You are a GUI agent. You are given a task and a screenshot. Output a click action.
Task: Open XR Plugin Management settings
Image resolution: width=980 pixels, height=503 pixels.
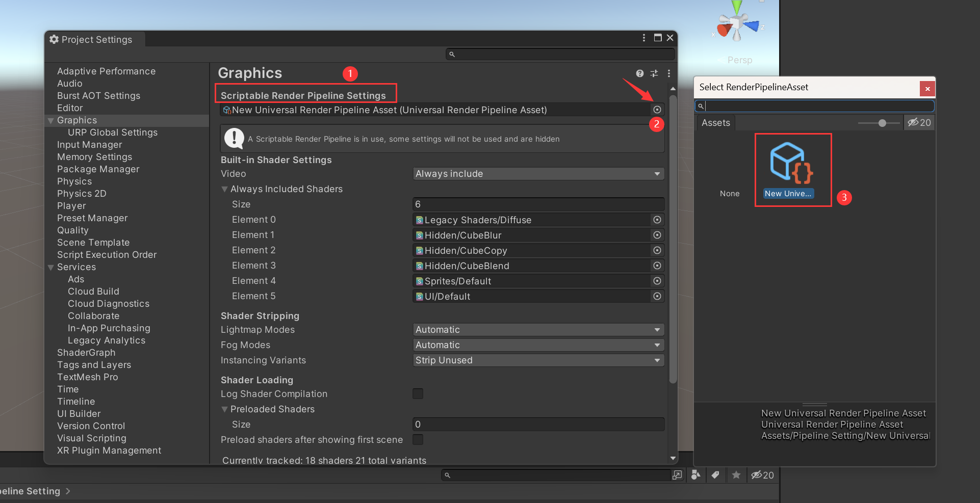coord(109,451)
